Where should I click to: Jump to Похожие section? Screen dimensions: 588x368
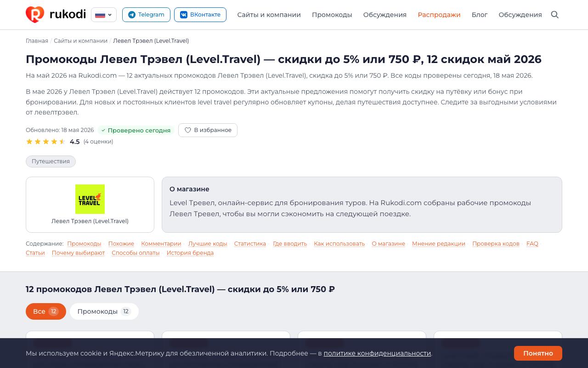pyautogui.click(x=121, y=244)
